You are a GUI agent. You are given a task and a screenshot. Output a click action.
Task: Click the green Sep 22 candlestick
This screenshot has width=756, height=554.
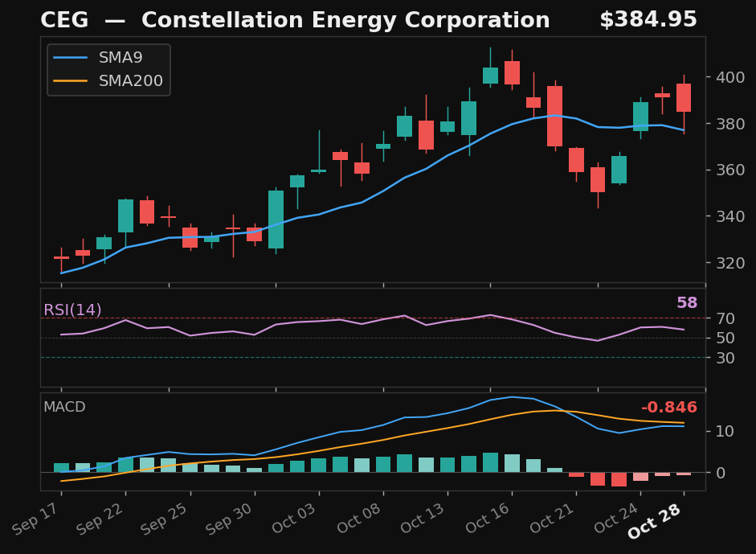[x=126, y=215]
